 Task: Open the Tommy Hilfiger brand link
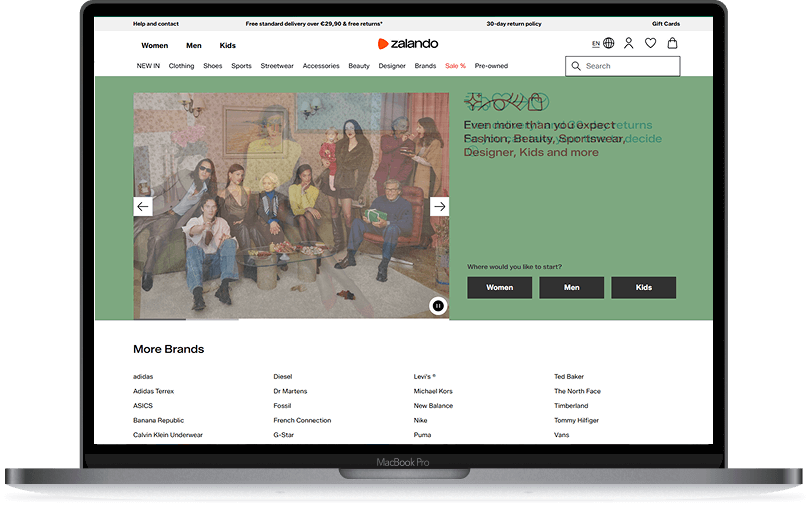pyautogui.click(x=578, y=420)
